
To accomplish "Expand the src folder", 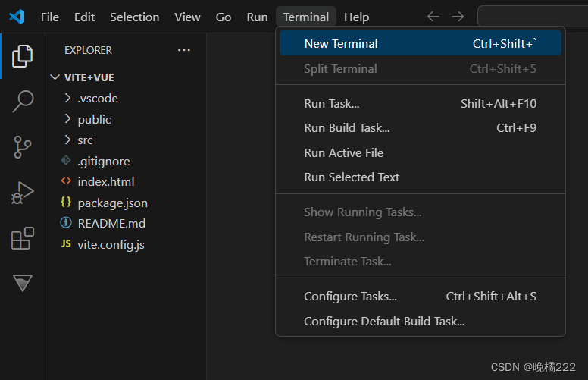I will point(85,140).
